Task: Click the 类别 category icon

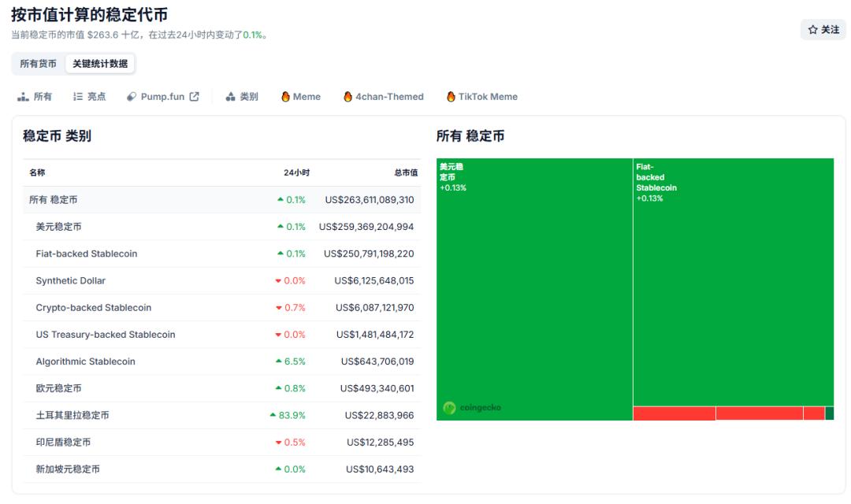Action: 231,97
